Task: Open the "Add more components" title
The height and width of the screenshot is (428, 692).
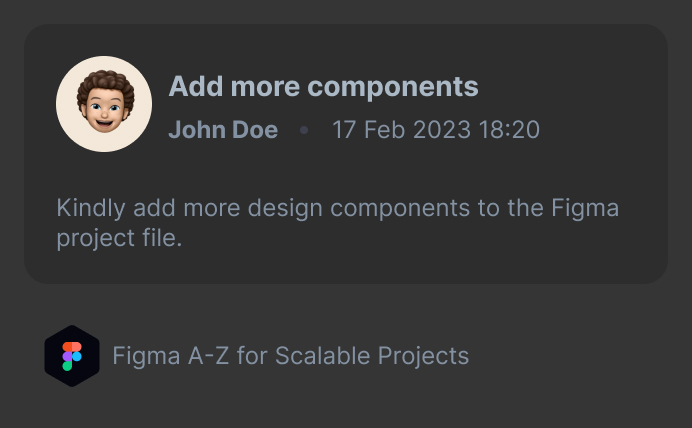Action: pos(323,87)
